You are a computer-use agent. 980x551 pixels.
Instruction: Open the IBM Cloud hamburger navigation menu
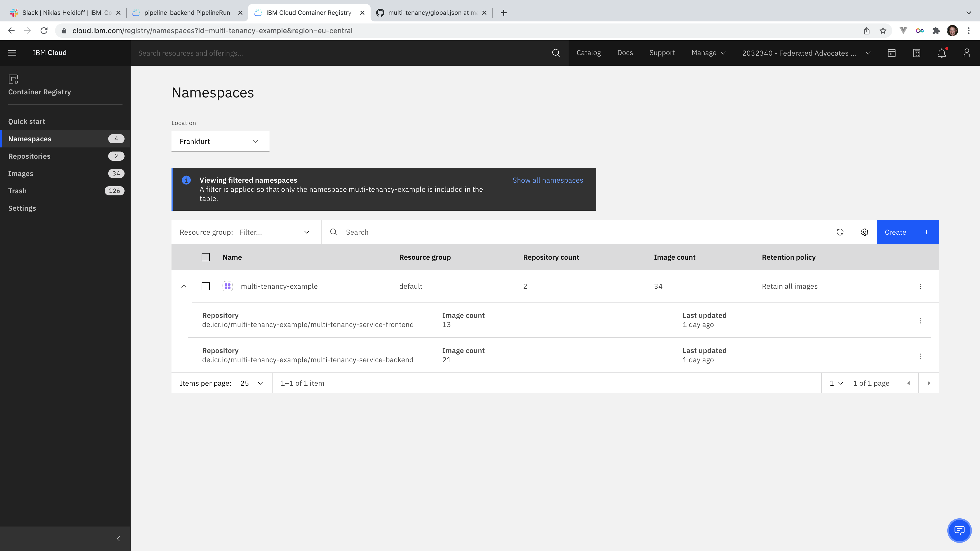(12, 53)
